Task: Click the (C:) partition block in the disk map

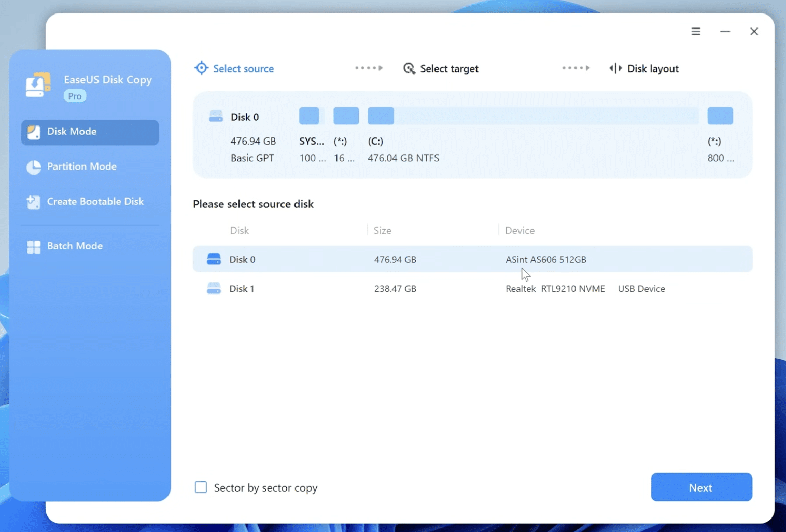Action: (x=381, y=116)
